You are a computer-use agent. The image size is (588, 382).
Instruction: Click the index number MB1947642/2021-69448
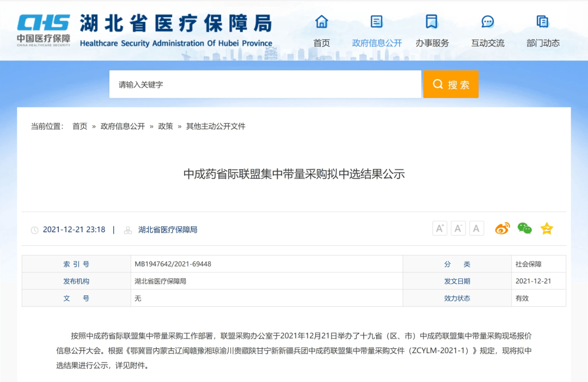[173, 264]
